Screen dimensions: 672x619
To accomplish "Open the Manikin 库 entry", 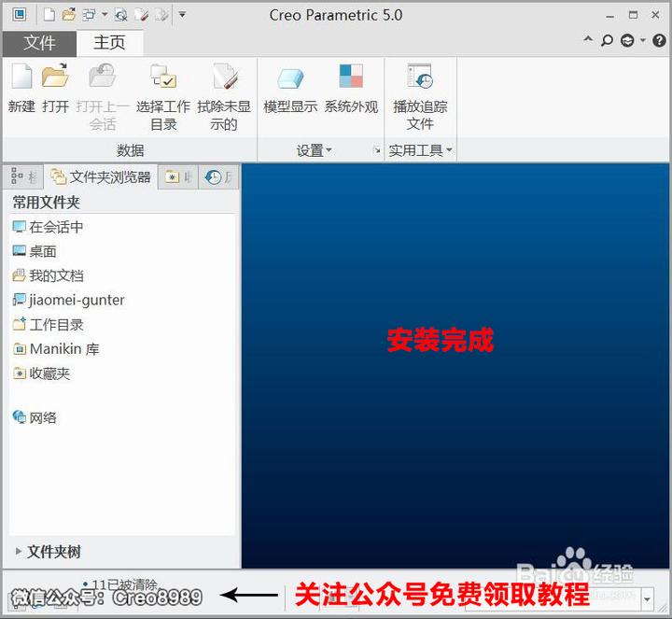I will (x=56, y=349).
